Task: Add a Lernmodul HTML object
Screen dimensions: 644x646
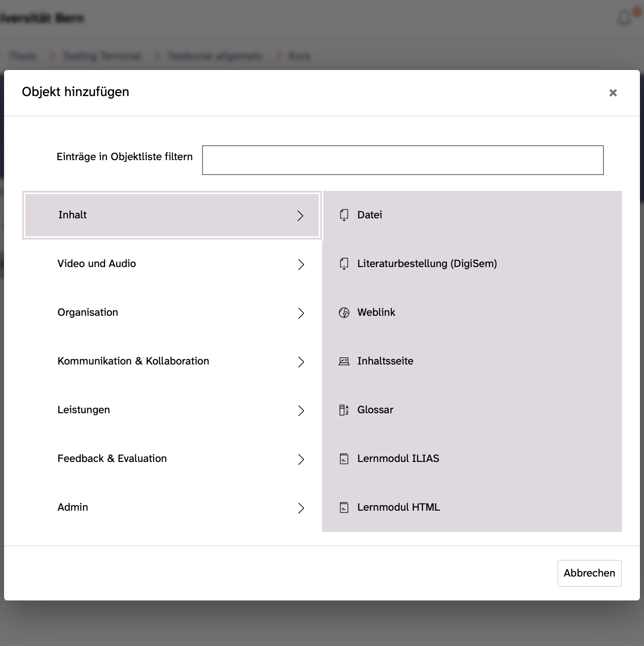Action: (472, 507)
